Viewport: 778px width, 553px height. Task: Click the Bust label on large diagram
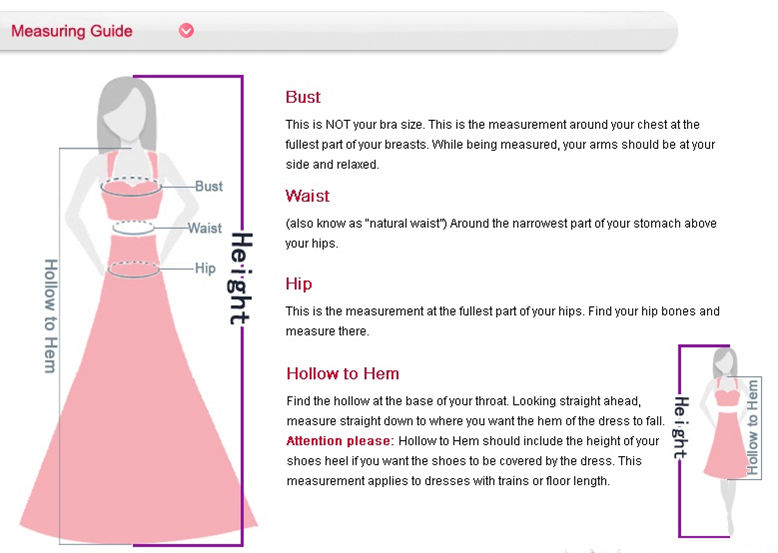209,187
